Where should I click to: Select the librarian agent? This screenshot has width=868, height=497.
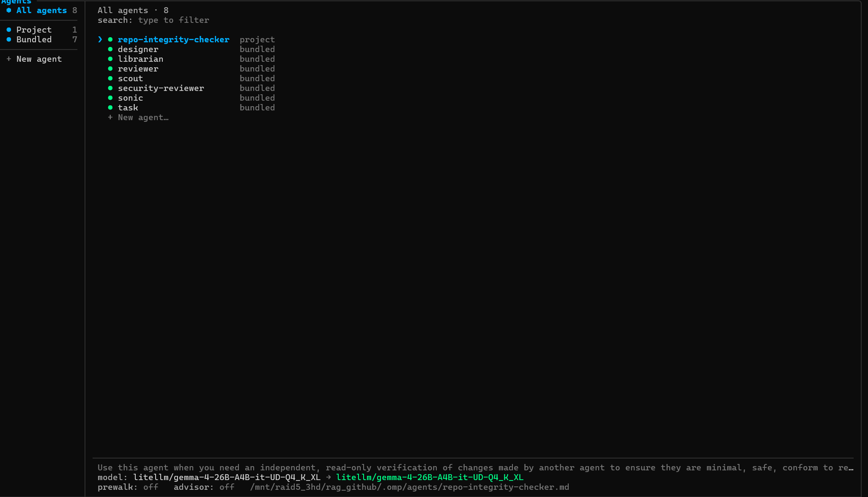pyautogui.click(x=141, y=59)
